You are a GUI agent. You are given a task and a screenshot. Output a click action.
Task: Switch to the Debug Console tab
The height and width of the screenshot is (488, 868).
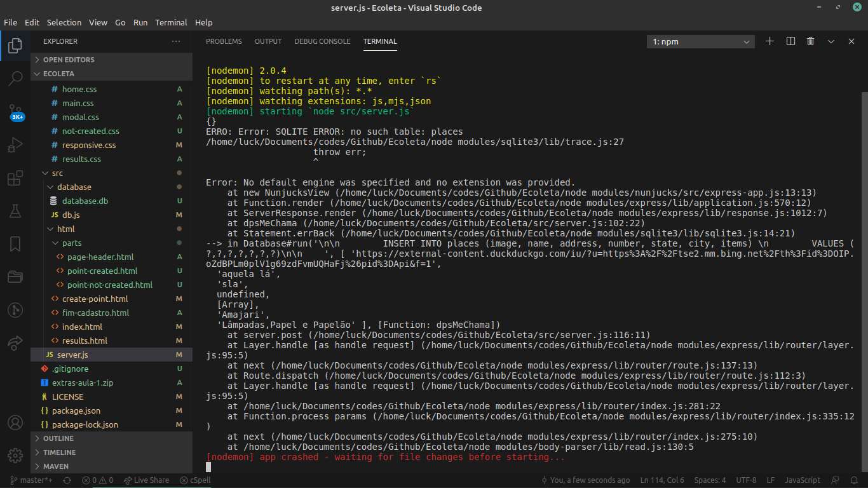[322, 41]
